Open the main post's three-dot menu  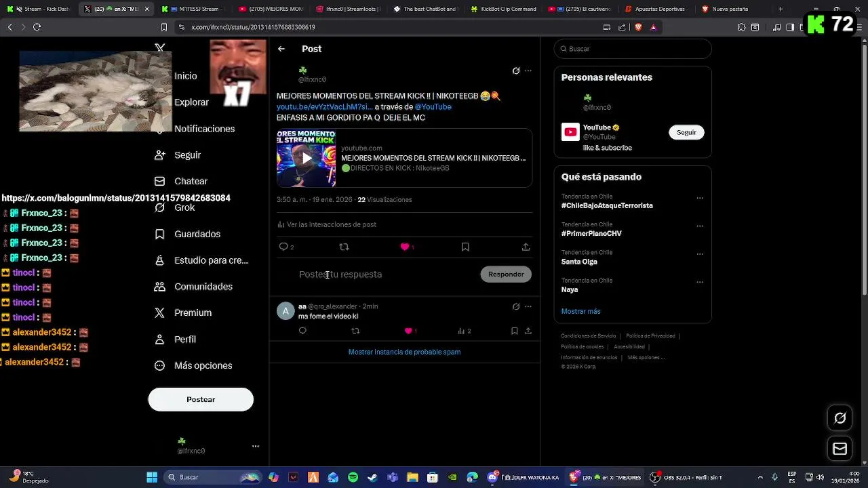[528, 70]
